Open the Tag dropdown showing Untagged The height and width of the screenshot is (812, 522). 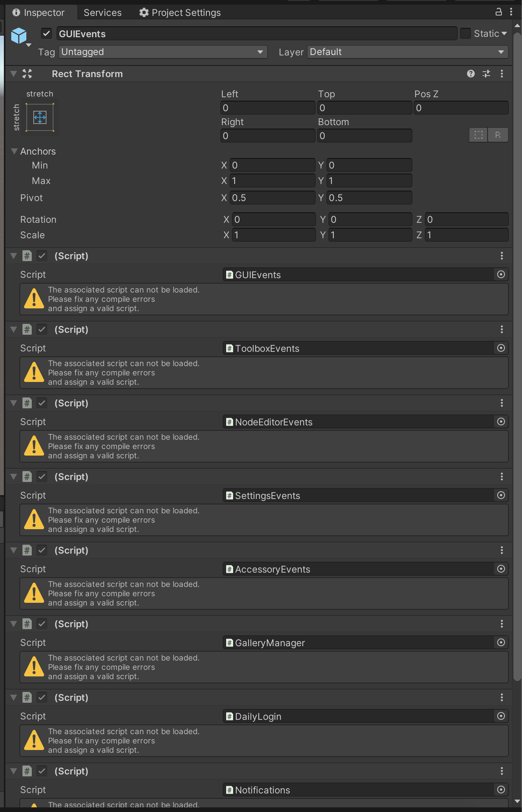163,52
